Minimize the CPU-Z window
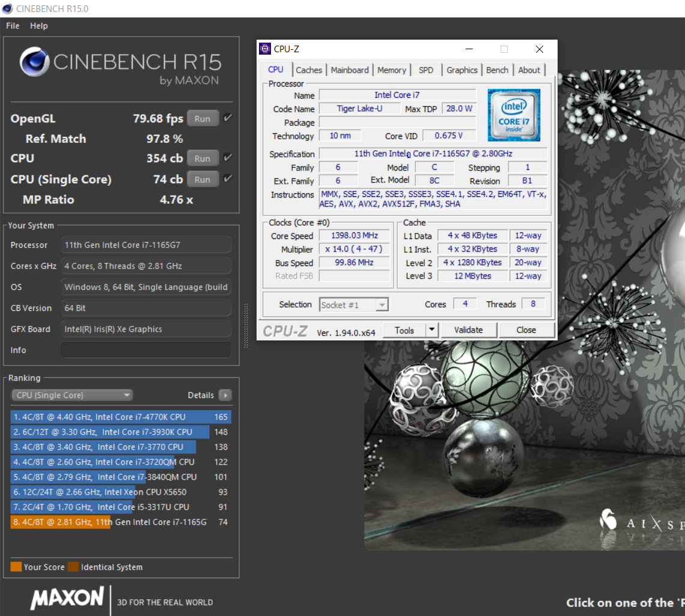 (x=469, y=49)
